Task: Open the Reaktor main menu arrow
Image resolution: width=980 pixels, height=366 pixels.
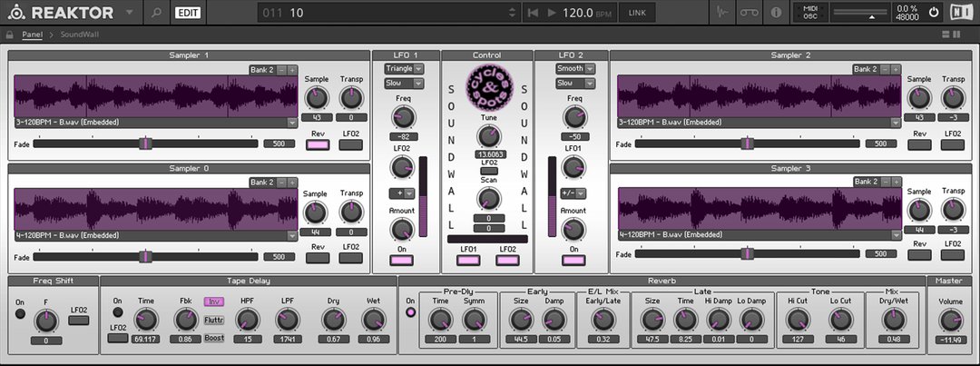Action: click(129, 13)
